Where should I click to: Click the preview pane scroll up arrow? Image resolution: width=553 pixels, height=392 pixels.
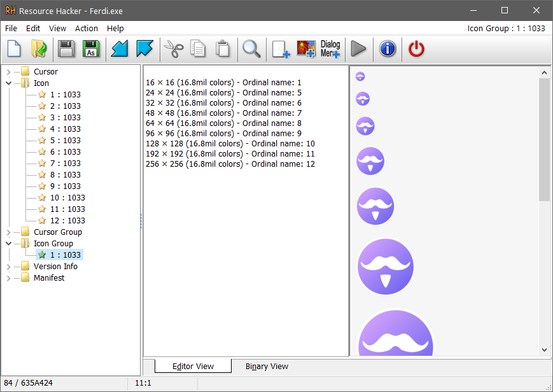point(544,73)
